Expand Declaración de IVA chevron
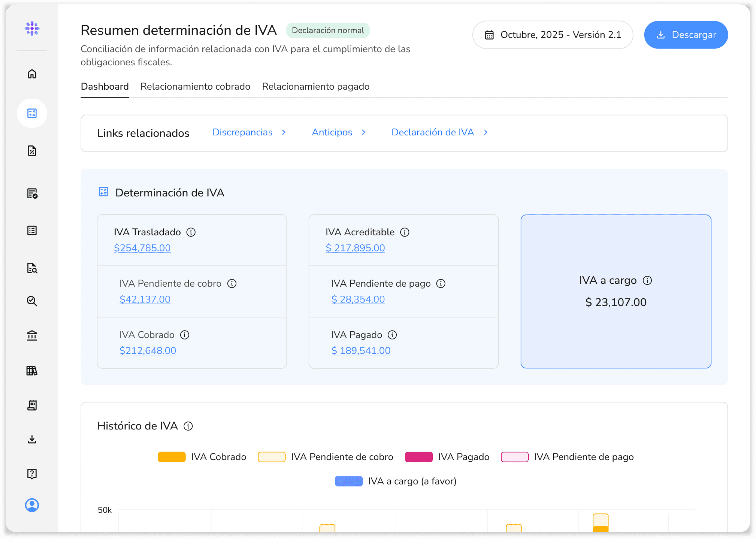The image size is (756, 539). [x=486, y=132]
